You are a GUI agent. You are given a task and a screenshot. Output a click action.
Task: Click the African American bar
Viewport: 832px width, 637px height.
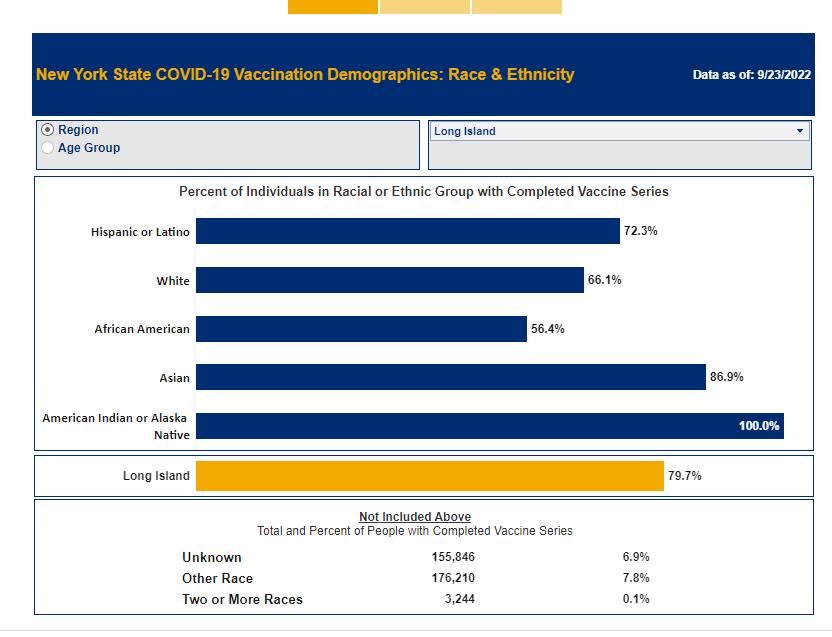[361, 329]
